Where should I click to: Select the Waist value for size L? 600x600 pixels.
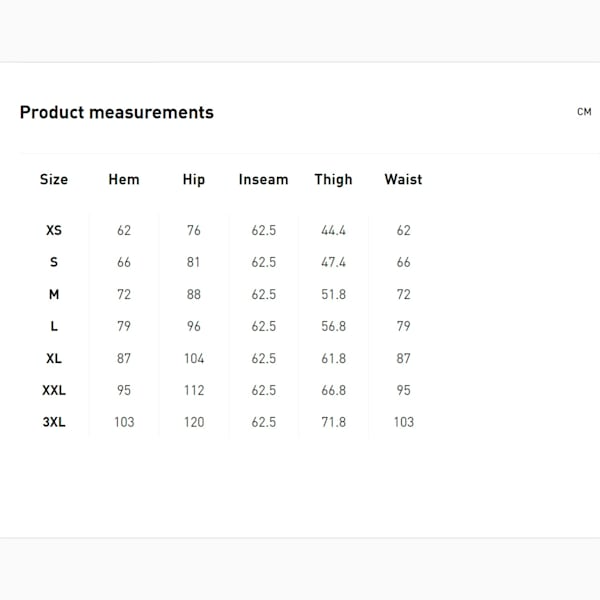click(403, 326)
